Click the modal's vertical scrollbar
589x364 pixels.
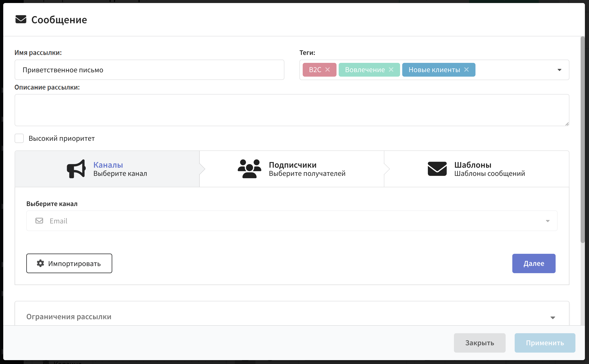click(583, 140)
